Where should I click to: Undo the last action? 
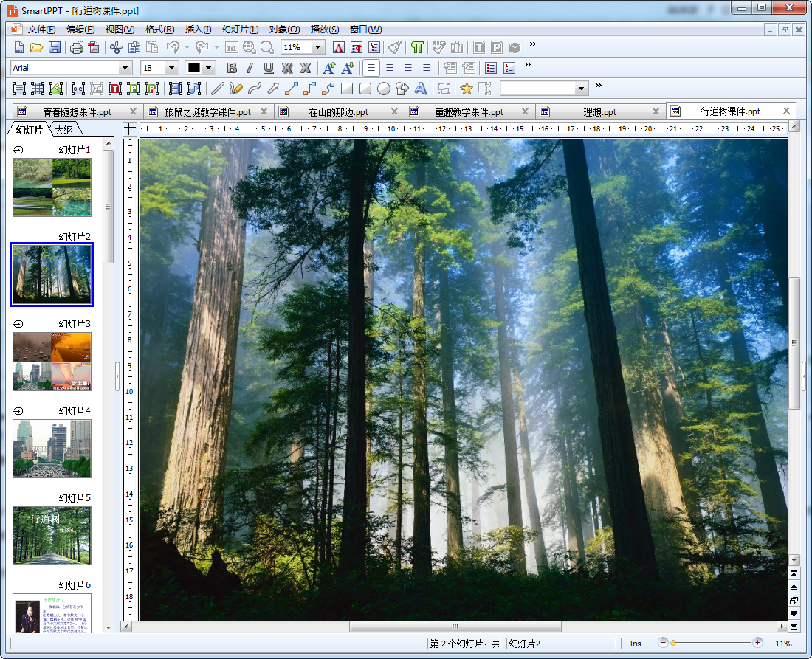tap(173, 48)
